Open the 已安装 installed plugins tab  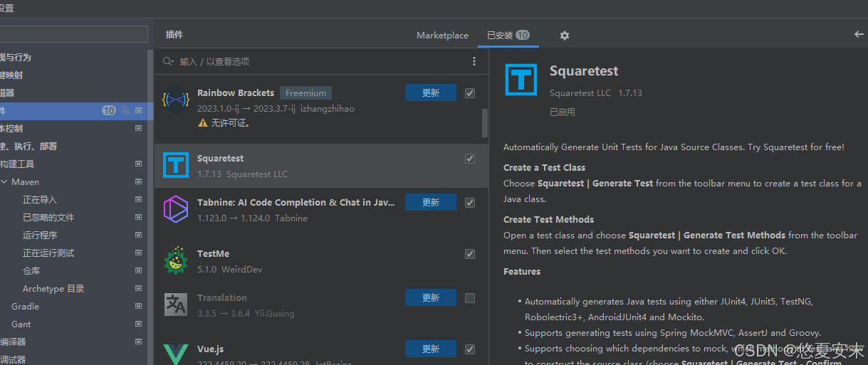[508, 35]
